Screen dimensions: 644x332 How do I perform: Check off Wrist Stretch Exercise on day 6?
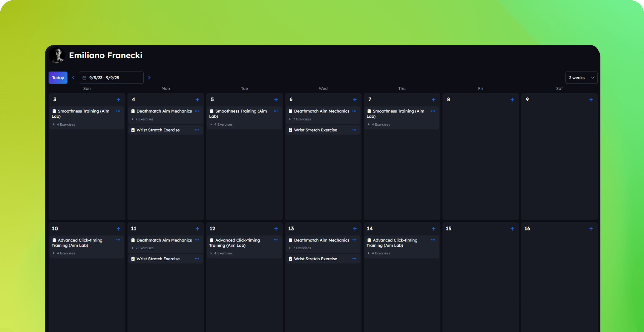290,130
